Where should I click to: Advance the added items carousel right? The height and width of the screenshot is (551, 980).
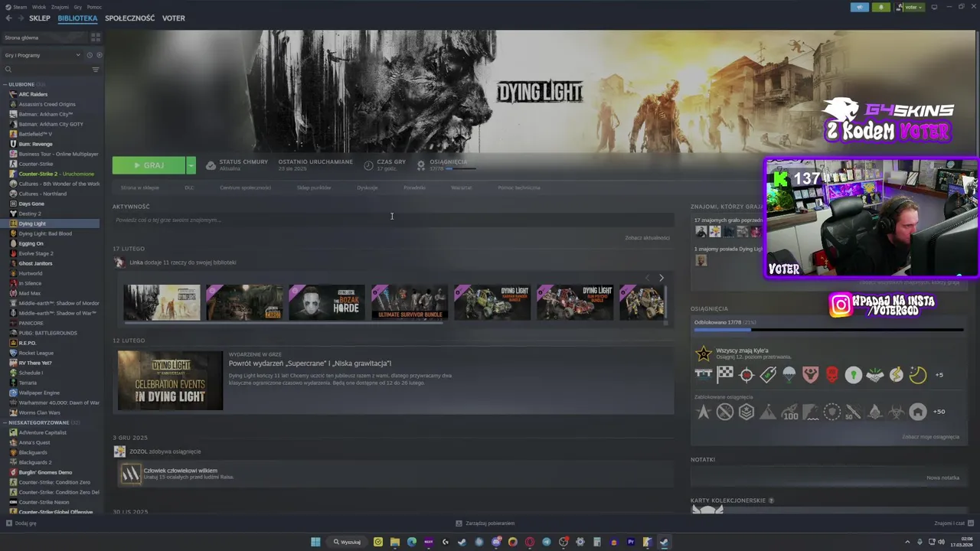click(x=661, y=278)
